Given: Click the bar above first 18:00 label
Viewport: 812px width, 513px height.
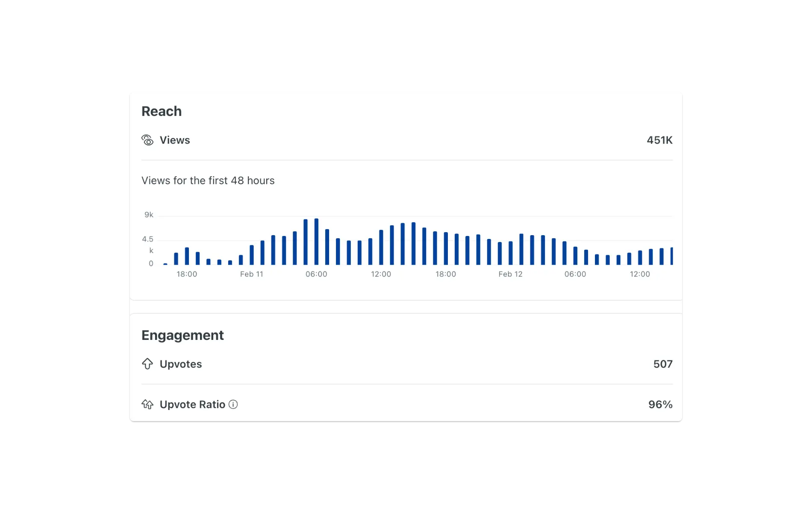Looking at the screenshot, I should tap(187, 256).
